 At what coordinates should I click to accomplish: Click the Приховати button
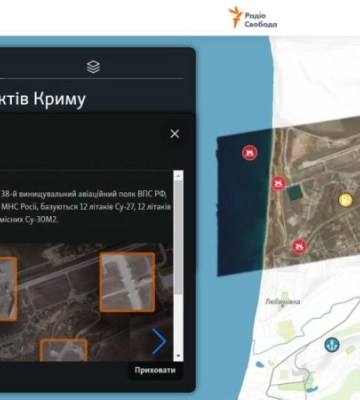click(155, 370)
